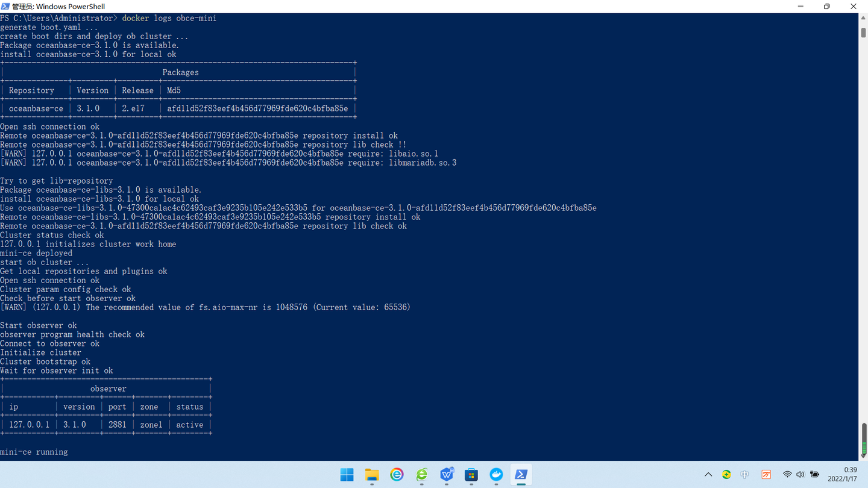Click the scrollbar down arrow in PowerShell
The width and height of the screenshot is (868, 488).
pyautogui.click(x=863, y=457)
